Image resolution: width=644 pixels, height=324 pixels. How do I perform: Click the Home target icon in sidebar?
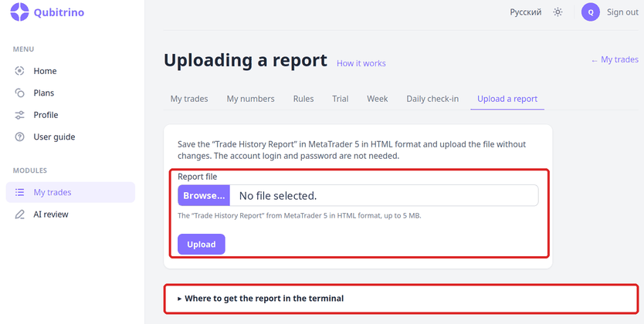[x=19, y=71]
